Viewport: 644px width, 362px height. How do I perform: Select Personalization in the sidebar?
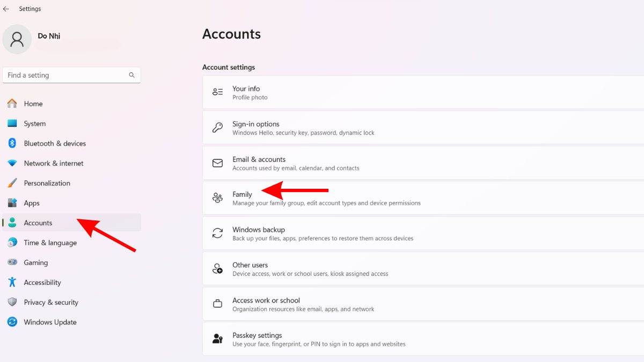47,183
